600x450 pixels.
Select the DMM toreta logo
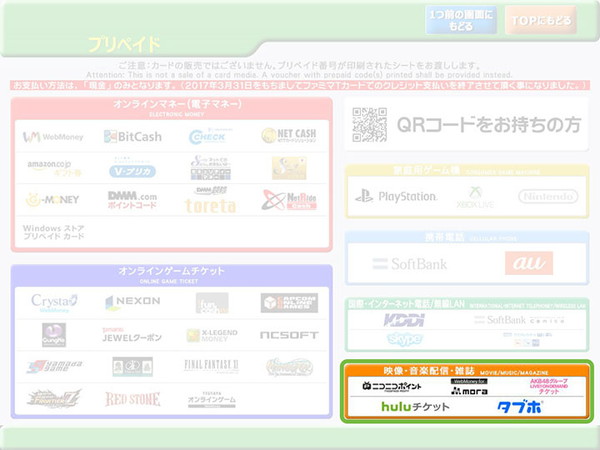210,200
